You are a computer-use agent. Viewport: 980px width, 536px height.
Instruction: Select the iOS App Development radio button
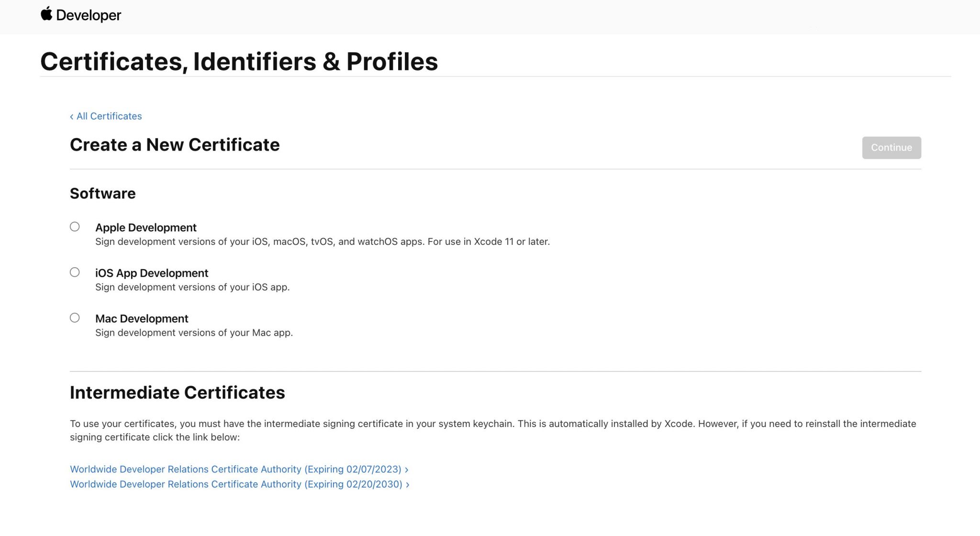75,272
